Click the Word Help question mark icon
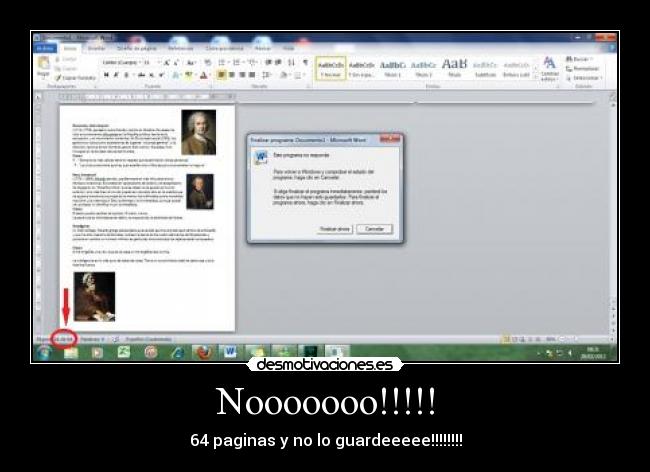 (612, 48)
